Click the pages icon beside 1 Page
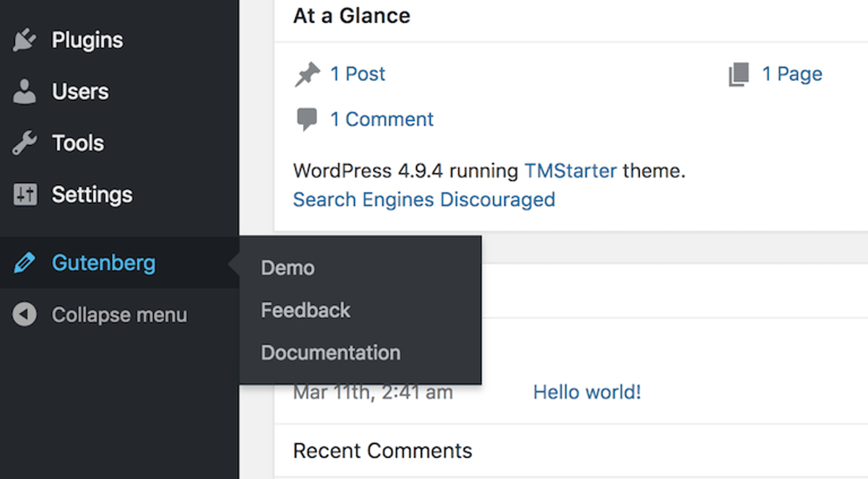Image resolution: width=868 pixels, height=479 pixels. (x=739, y=74)
